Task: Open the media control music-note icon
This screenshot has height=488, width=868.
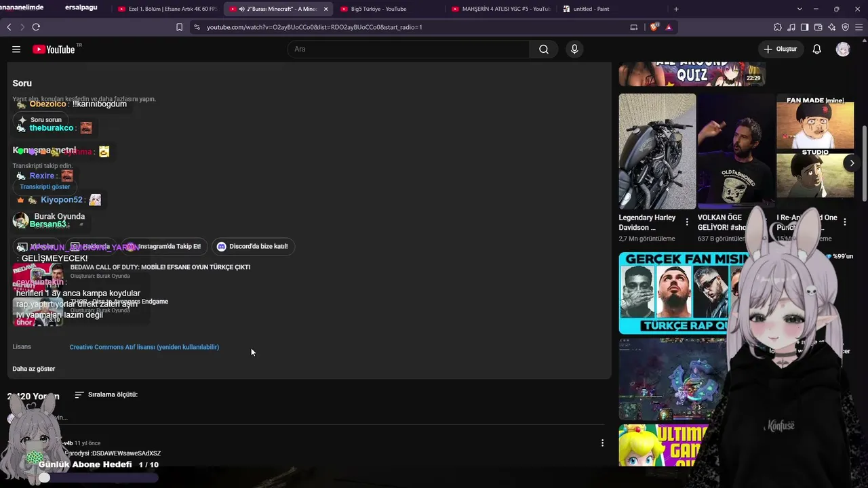Action: (x=791, y=27)
